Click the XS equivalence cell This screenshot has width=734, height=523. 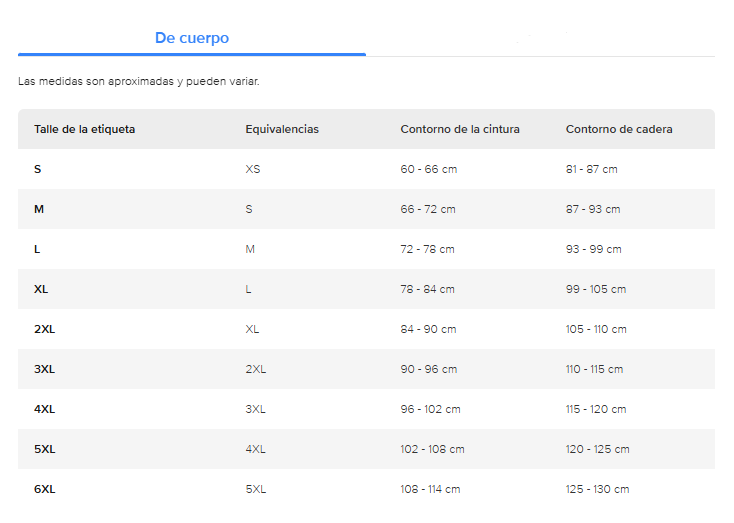tap(253, 169)
